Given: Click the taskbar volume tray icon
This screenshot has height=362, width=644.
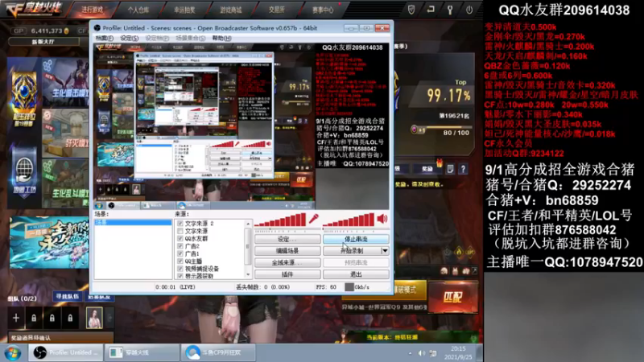Looking at the screenshot, I should [x=421, y=353].
